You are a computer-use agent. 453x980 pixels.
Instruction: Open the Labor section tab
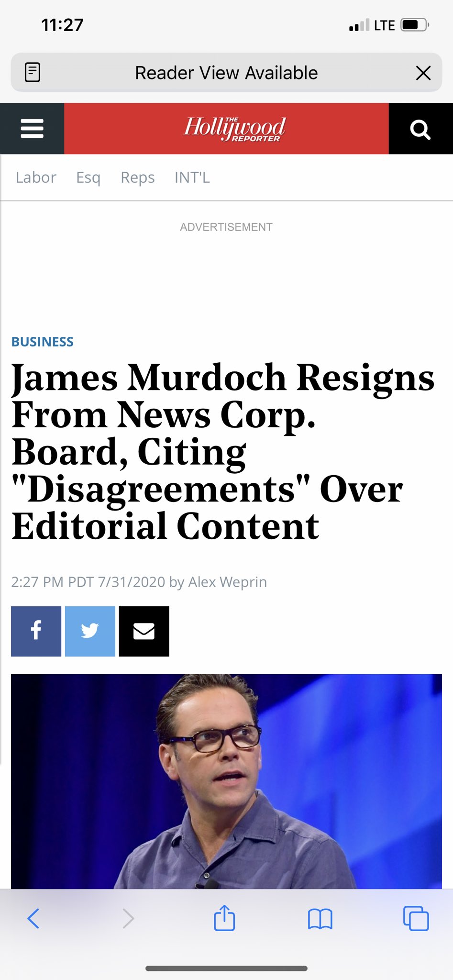[x=36, y=178]
